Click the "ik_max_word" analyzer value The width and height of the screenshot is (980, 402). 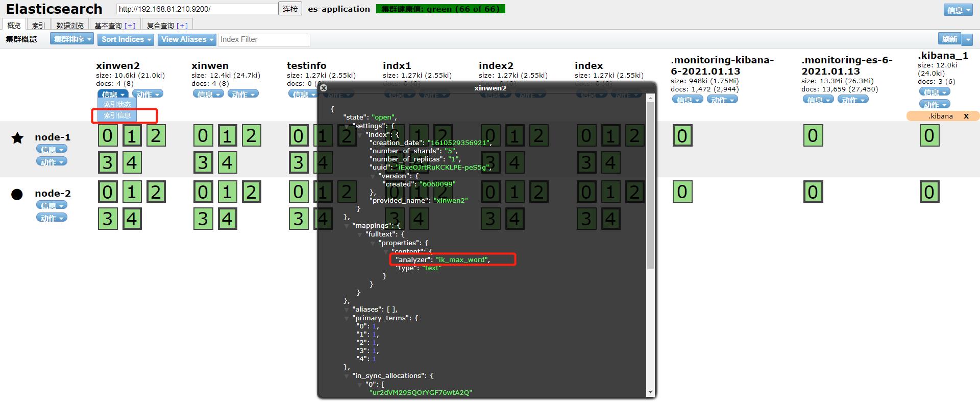pyautogui.click(x=461, y=259)
